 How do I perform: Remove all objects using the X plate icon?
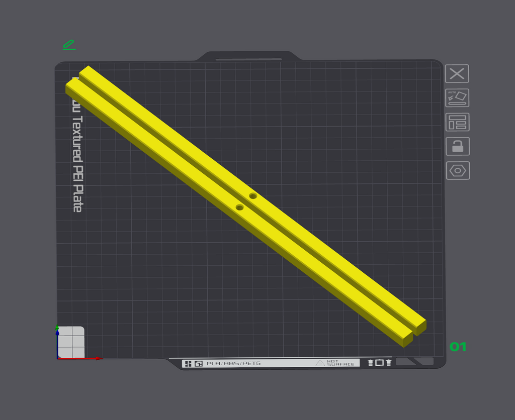pyautogui.click(x=457, y=73)
